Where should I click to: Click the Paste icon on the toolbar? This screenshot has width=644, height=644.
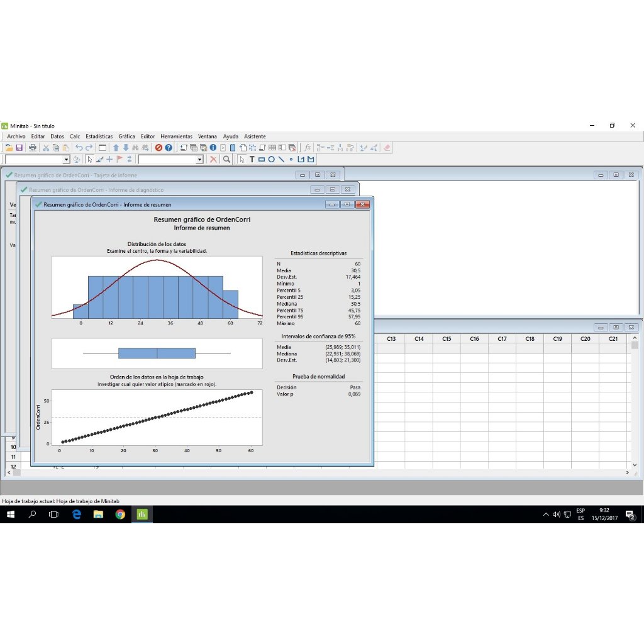point(67,147)
